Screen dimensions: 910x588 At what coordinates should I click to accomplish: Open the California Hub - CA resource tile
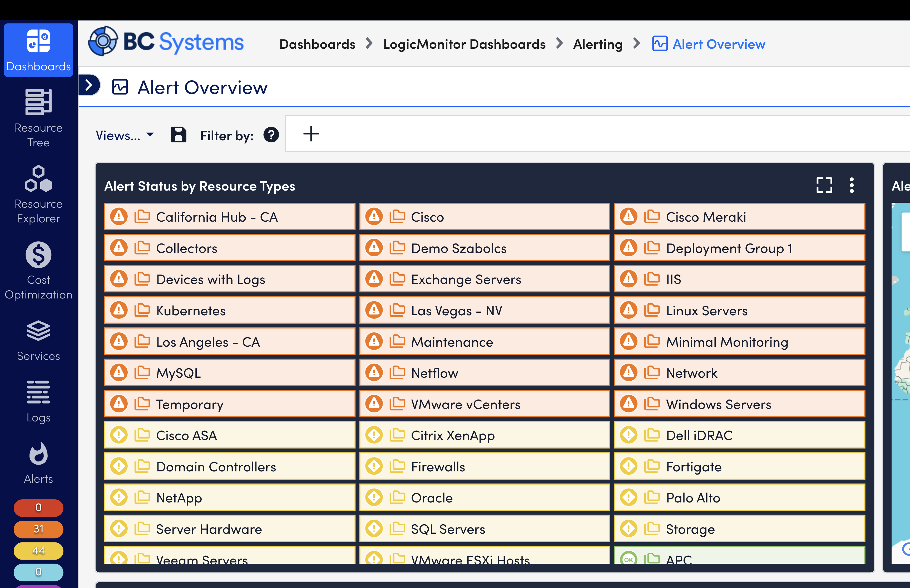coord(230,217)
